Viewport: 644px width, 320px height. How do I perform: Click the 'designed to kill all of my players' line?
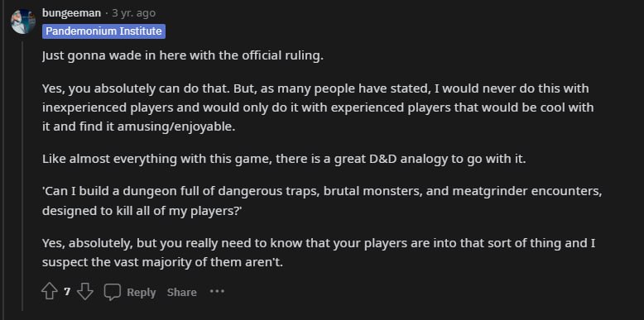pos(142,211)
